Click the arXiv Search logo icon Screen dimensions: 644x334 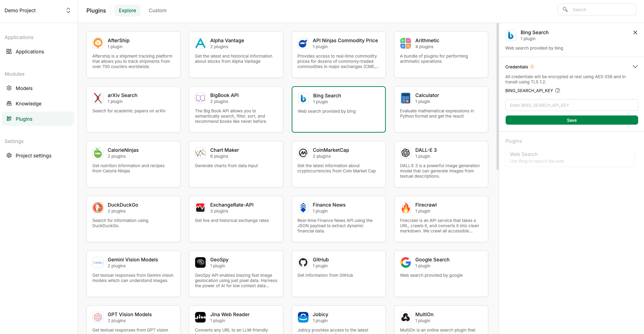point(98,98)
